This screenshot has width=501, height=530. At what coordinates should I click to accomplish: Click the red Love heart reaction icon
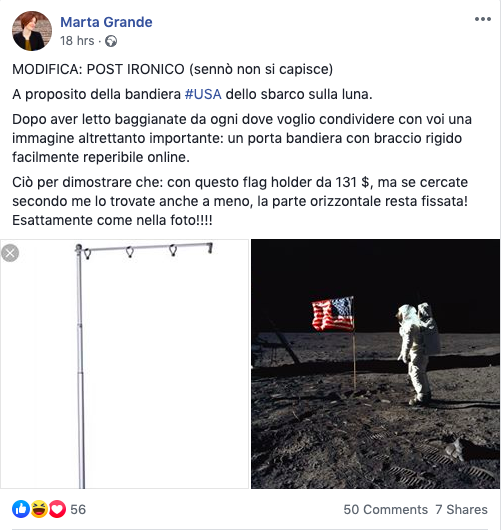coord(57,509)
